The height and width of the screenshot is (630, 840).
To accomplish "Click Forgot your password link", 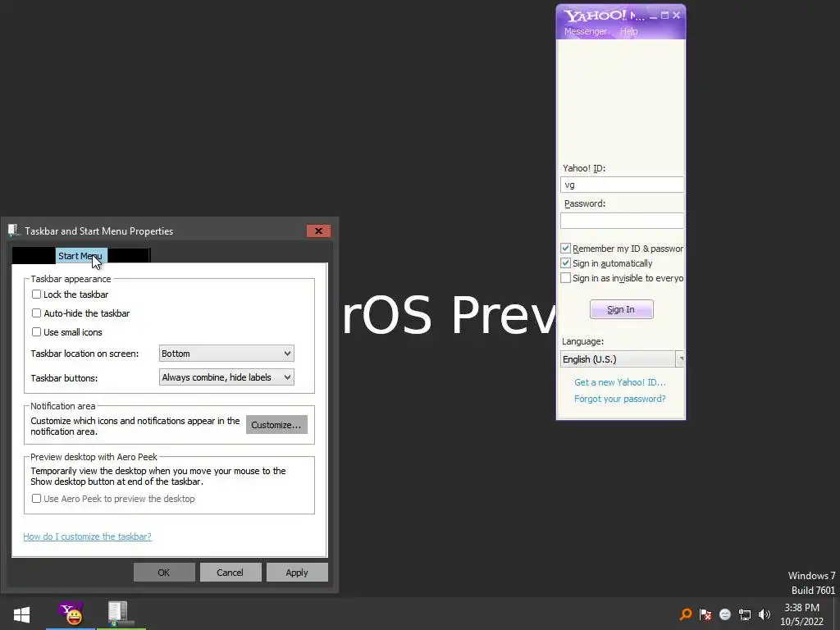I will point(620,399).
